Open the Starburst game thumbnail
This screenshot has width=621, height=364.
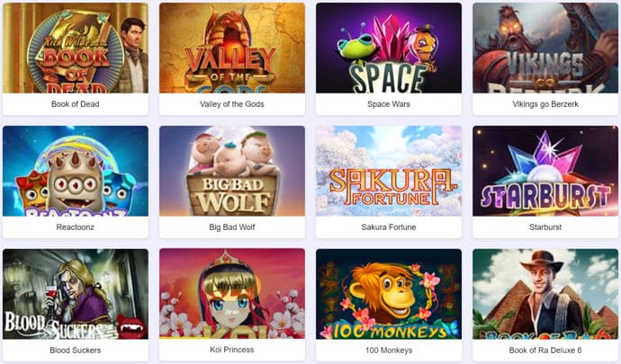[545, 171]
